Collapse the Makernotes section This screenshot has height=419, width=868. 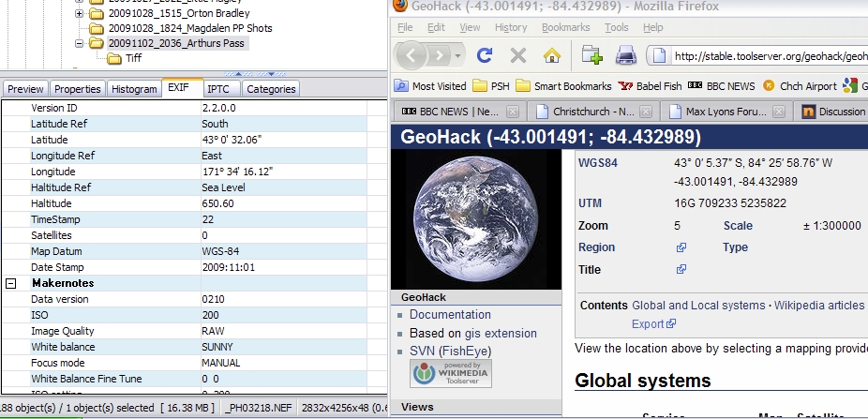pyautogui.click(x=10, y=283)
